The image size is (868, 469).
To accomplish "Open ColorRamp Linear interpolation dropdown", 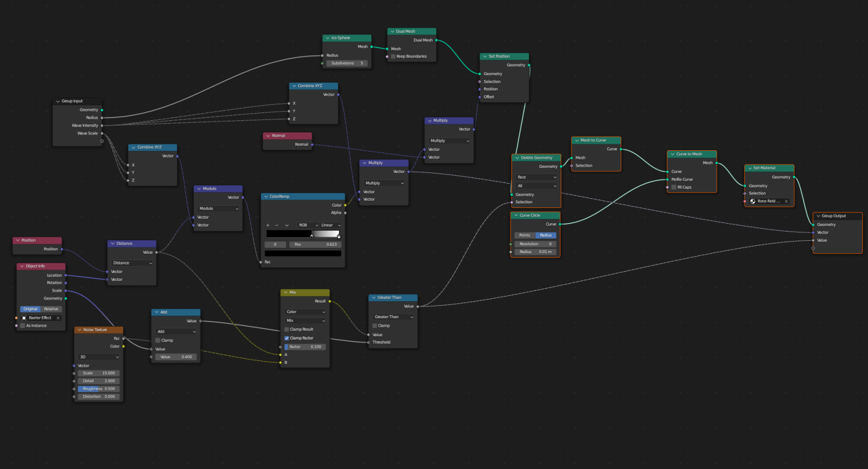I will point(331,225).
